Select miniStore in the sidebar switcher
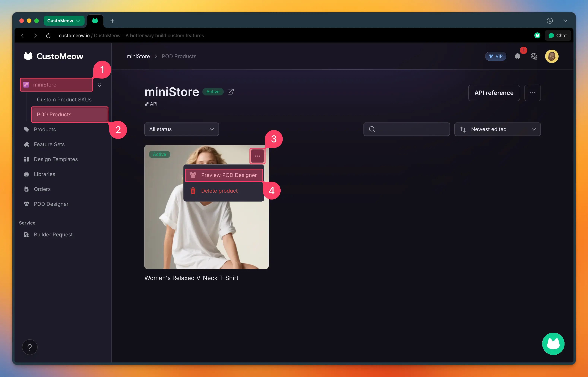 [x=56, y=85]
